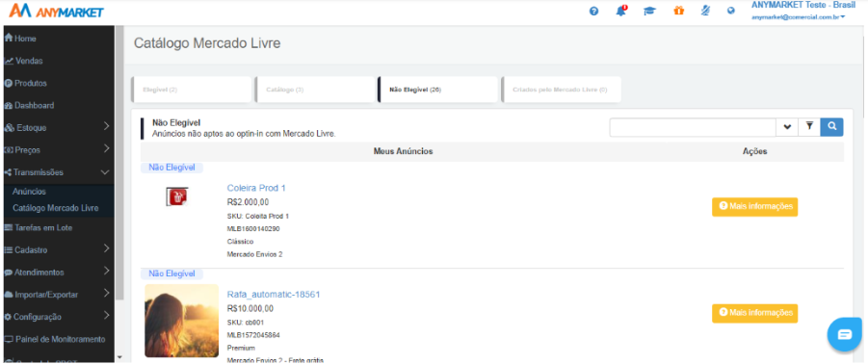Select the Não Elegível (26) tab

[438, 89]
